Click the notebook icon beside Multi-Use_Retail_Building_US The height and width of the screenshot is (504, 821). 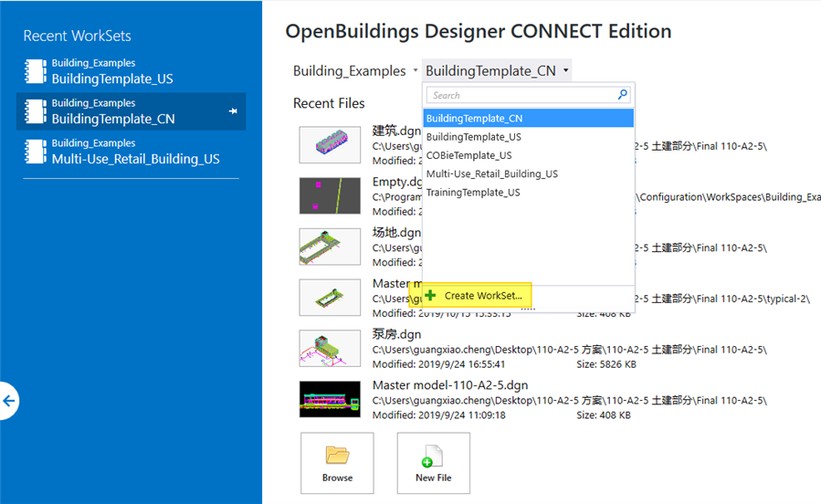[x=35, y=152]
